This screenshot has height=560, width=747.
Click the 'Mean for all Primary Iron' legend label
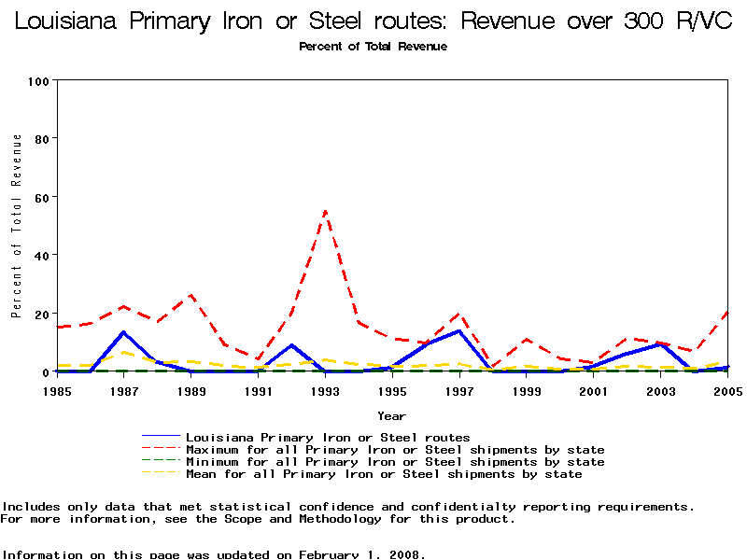click(x=384, y=474)
